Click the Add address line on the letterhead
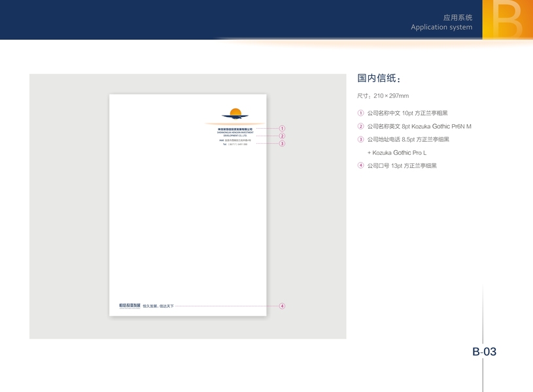This screenshot has width=533, height=392. pyautogui.click(x=235, y=140)
